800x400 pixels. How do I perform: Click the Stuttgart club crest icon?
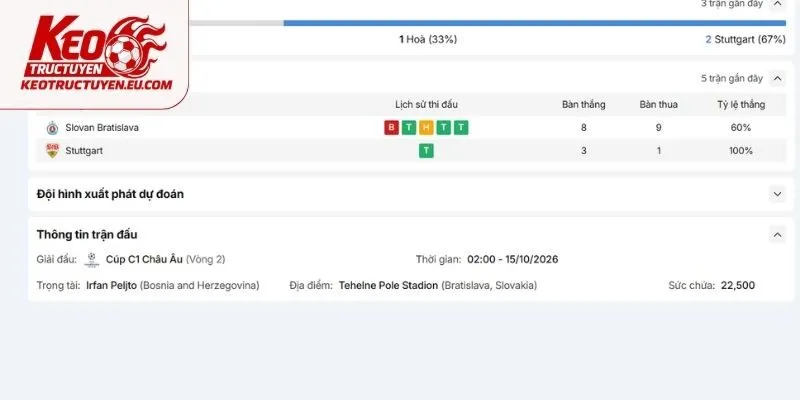click(x=52, y=151)
